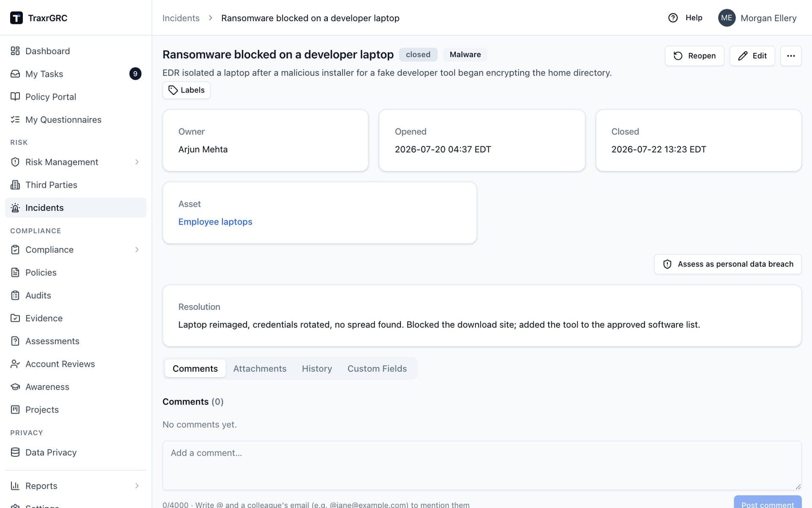Image resolution: width=812 pixels, height=508 pixels.
Task: Click the Help question mark icon
Action: pos(673,18)
